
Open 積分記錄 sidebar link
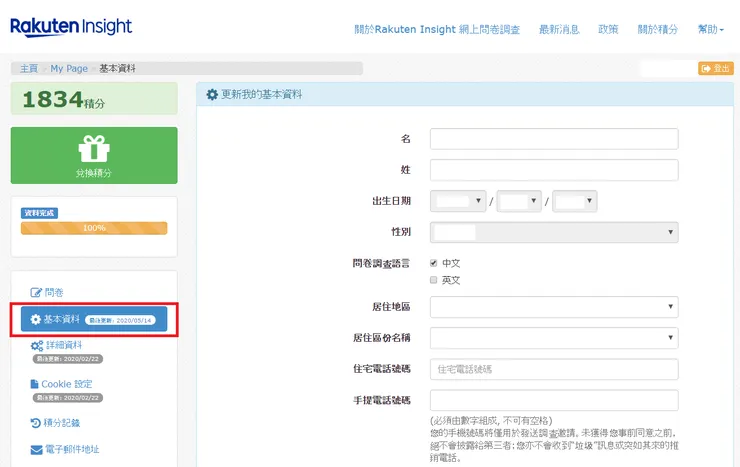point(62,423)
